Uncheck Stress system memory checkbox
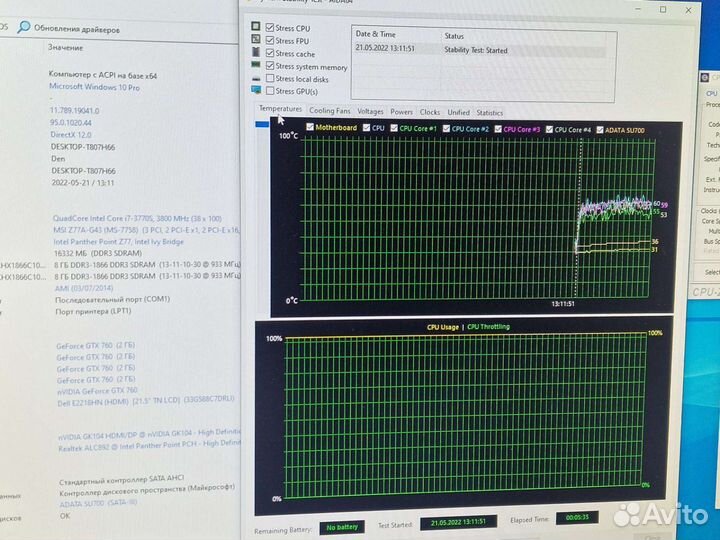Viewport: 720px width, 540px height. tap(270, 66)
